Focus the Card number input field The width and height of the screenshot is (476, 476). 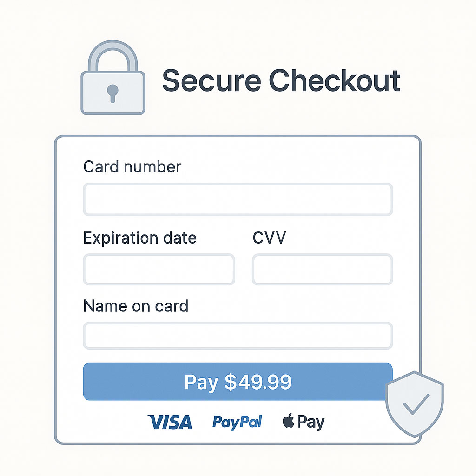[238, 199]
